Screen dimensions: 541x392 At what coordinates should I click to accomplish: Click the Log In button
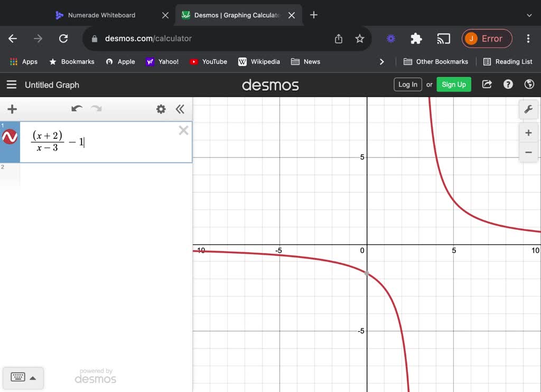coord(407,84)
